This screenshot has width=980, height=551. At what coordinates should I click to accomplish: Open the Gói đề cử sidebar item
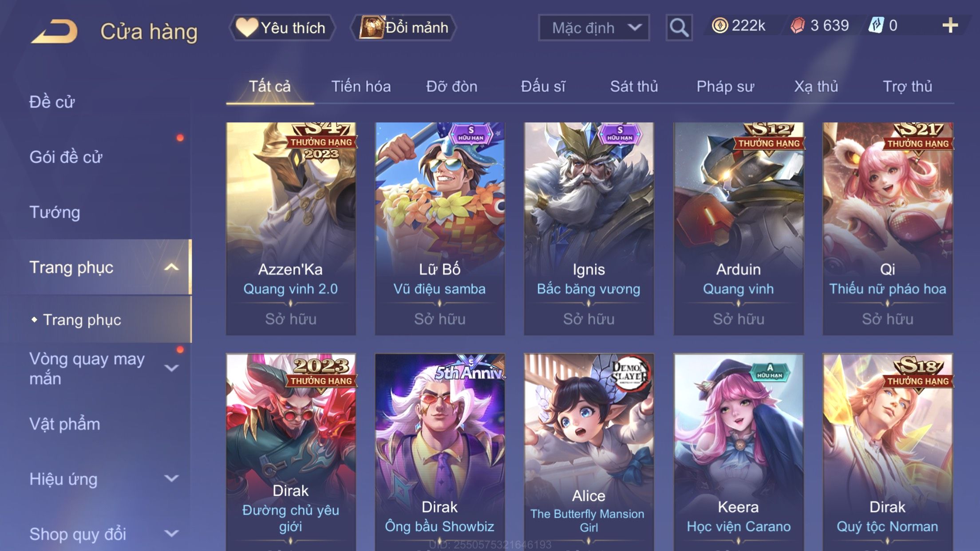click(66, 157)
